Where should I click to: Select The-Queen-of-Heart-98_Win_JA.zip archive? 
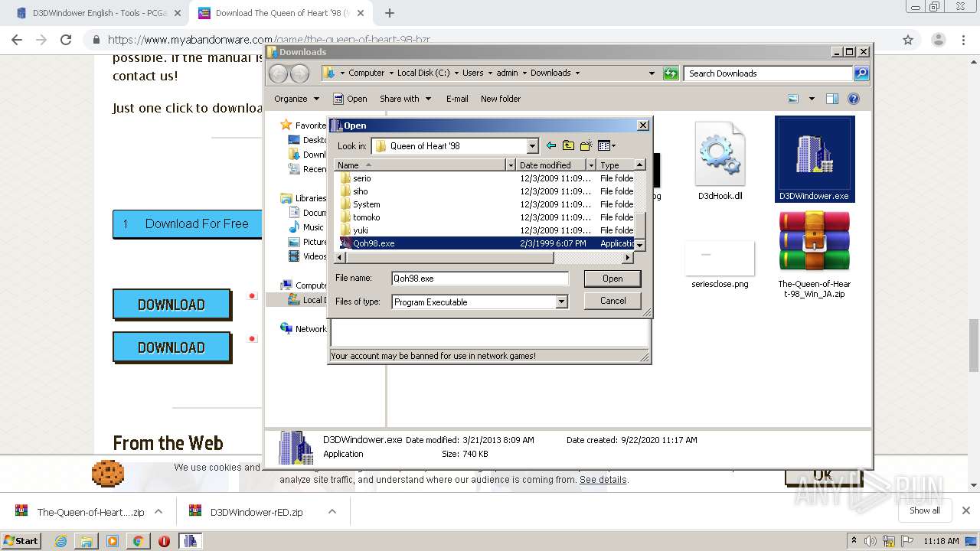tap(815, 255)
